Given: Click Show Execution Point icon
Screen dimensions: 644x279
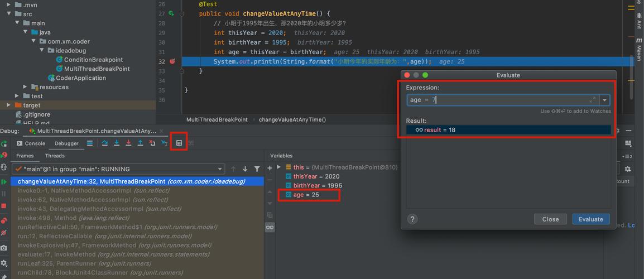Looking at the screenshot, I should tap(89, 143).
